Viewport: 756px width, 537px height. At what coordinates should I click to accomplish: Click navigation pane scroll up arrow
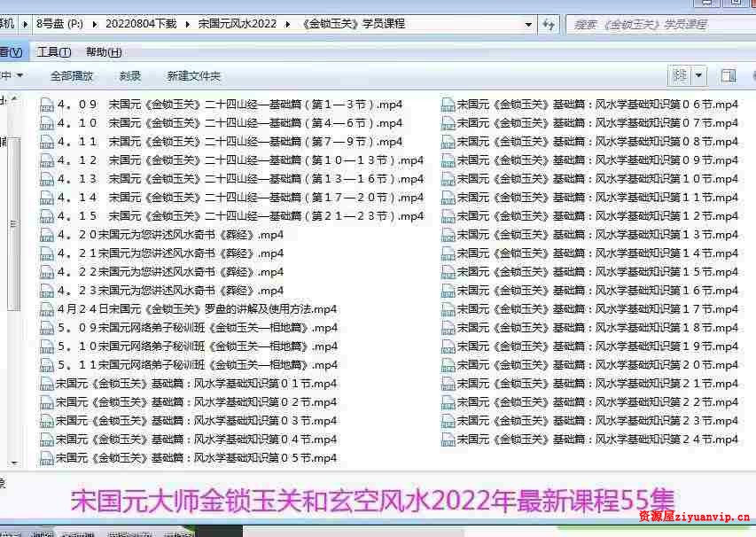click(14, 99)
